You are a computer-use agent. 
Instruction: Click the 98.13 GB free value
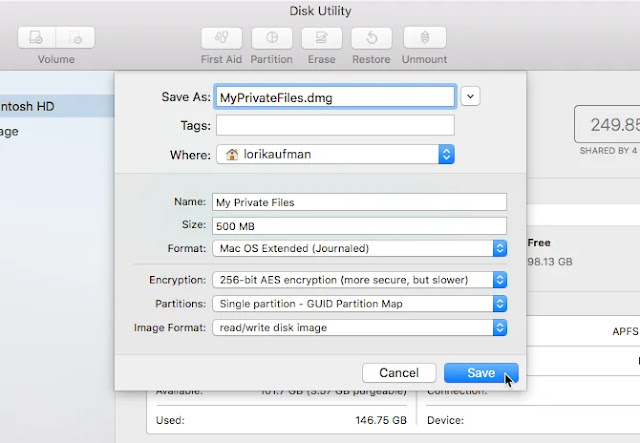tap(550, 261)
